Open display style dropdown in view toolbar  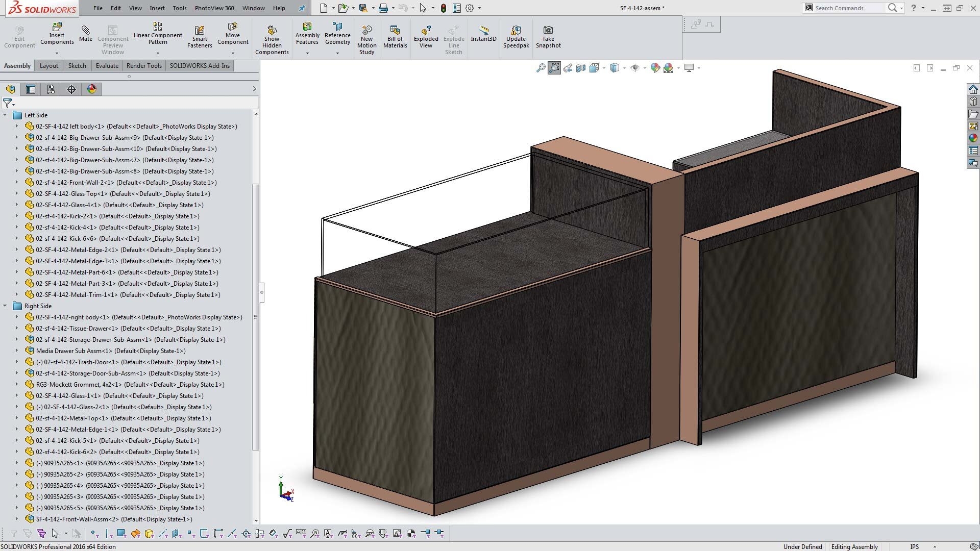tap(624, 68)
